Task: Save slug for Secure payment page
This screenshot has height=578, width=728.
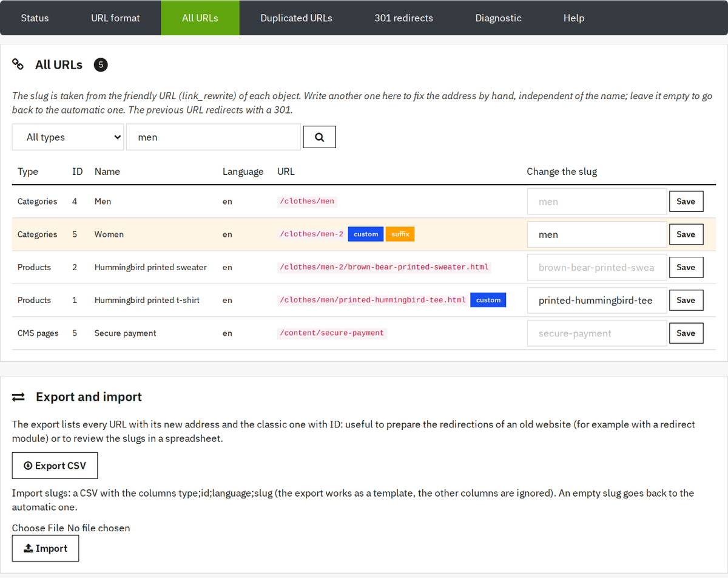Action: pos(686,333)
